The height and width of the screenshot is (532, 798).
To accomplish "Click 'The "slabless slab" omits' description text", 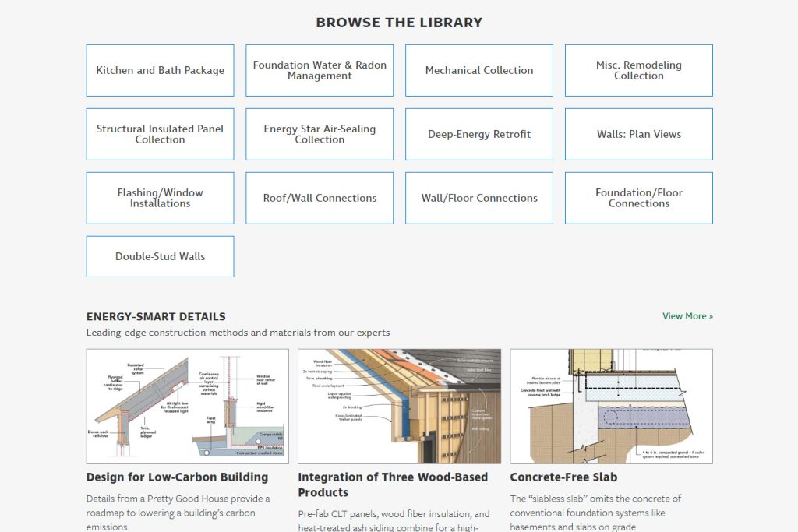I will click(x=595, y=513).
